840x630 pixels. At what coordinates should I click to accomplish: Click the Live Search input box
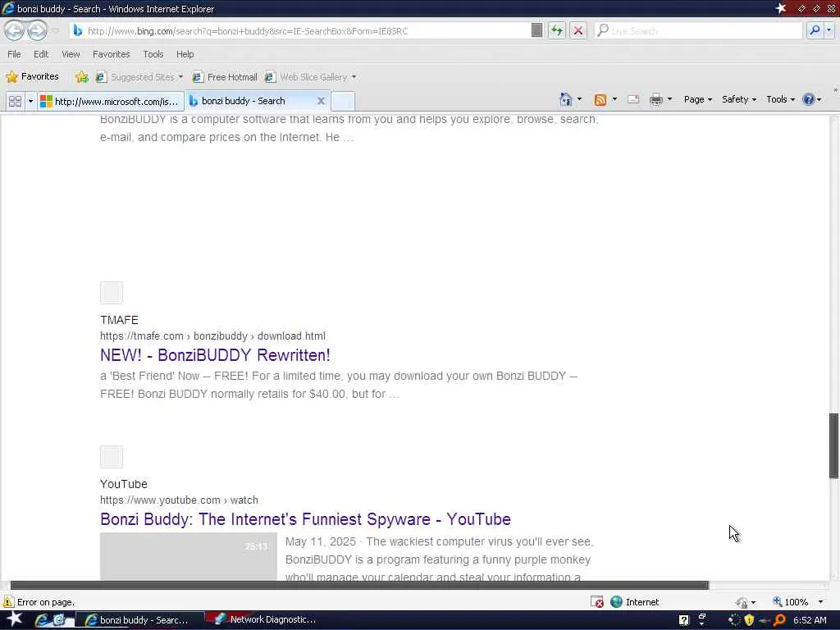[x=698, y=31]
